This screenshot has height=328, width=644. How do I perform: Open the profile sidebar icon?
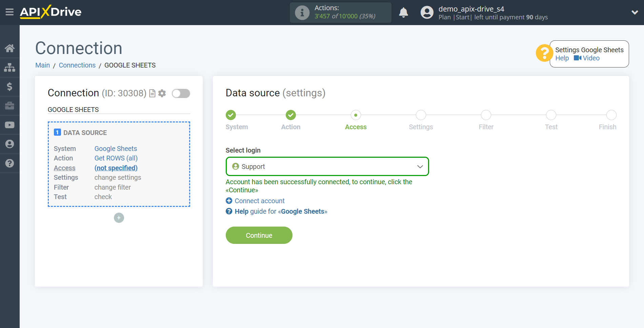pos(9,144)
